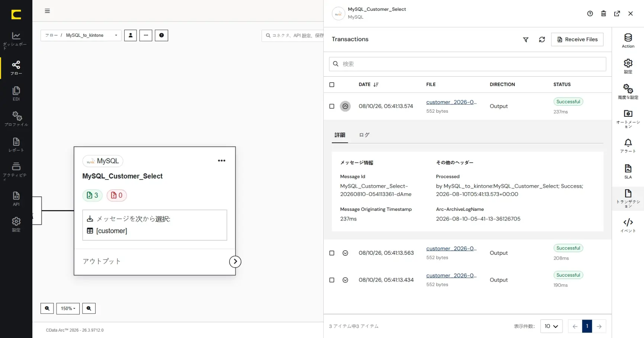The height and width of the screenshot is (338, 644).
Task: Open the EDI section
Action: coord(16,94)
